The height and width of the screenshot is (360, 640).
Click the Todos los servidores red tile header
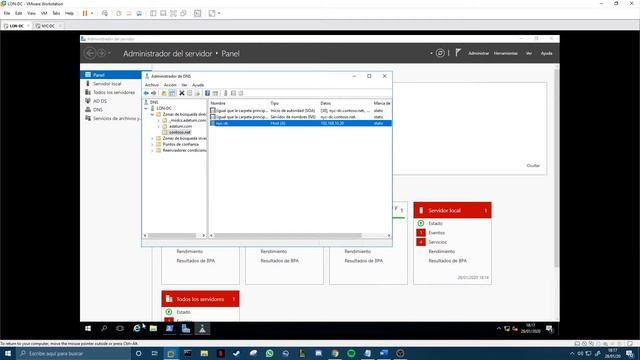click(200, 299)
